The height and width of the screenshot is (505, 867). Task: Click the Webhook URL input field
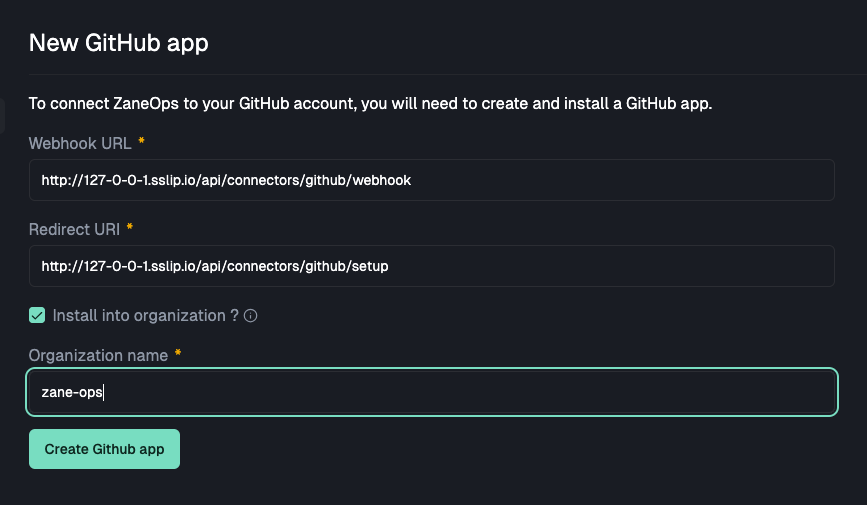pyautogui.click(x=431, y=180)
